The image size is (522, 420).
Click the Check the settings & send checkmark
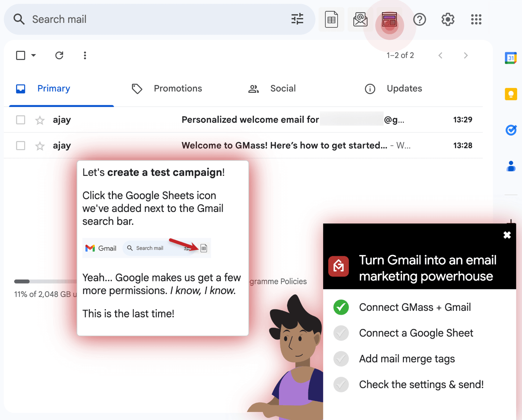[x=341, y=385]
